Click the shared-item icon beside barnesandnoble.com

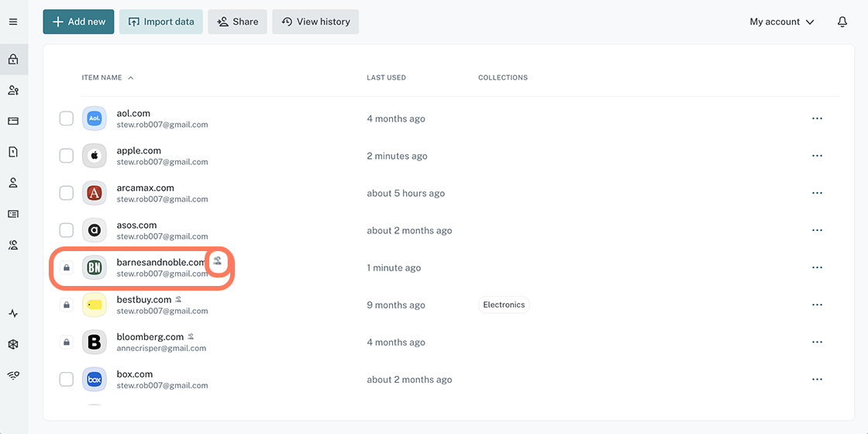click(x=218, y=261)
